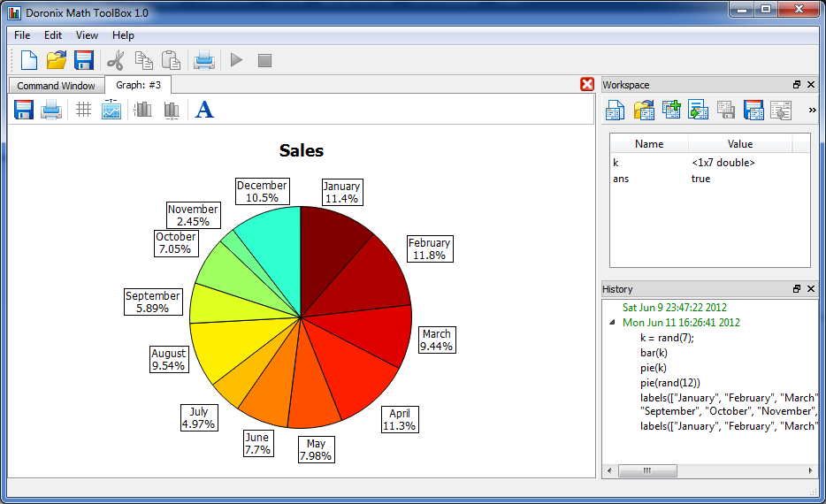Click the grayed duplicate tables Workspace icon

[726, 110]
